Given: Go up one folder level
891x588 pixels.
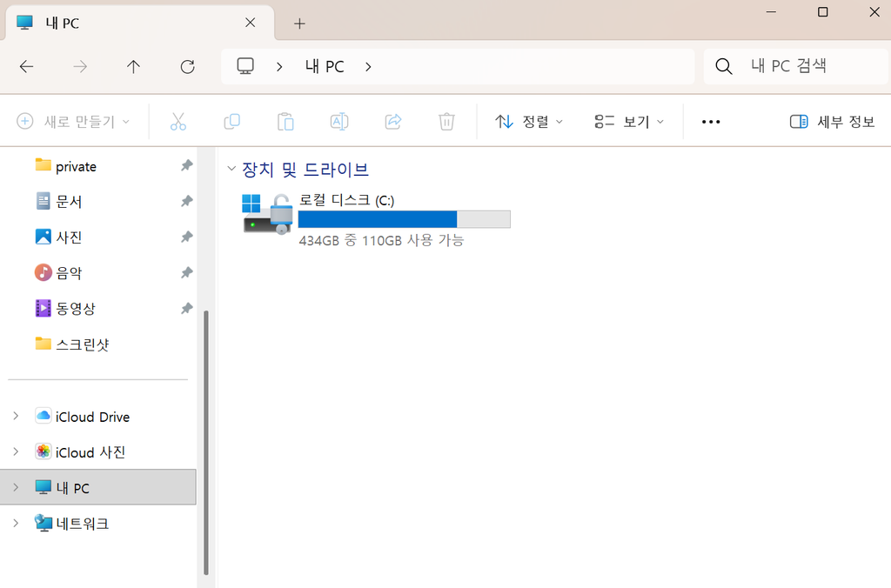Looking at the screenshot, I should coord(133,66).
